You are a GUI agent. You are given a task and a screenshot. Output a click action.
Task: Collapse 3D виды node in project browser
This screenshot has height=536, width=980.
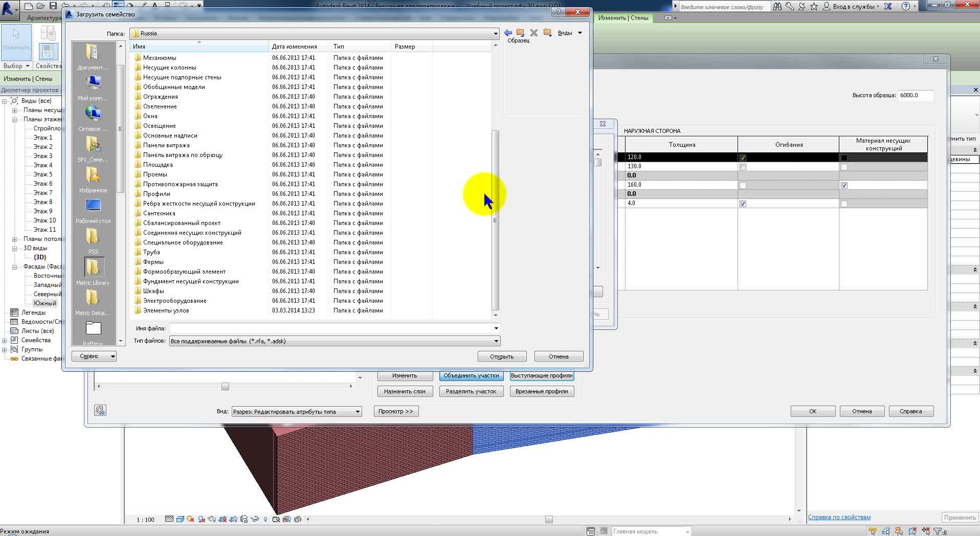tap(14, 248)
